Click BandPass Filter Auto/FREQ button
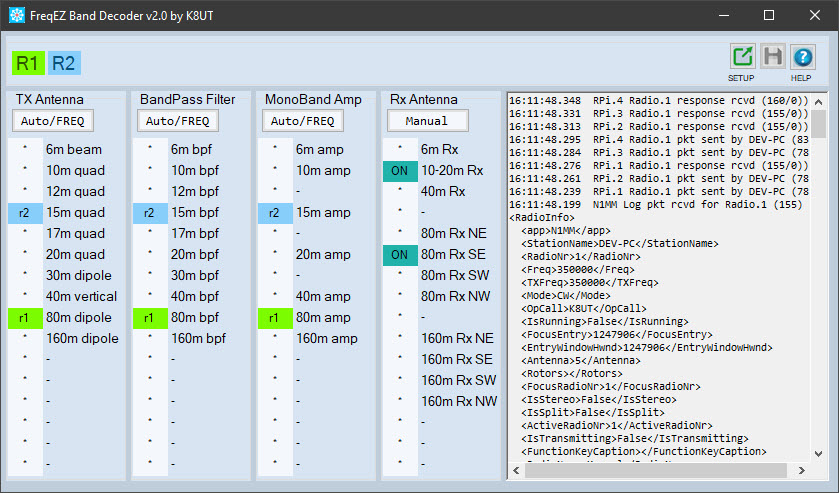839x493 pixels. point(178,121)
